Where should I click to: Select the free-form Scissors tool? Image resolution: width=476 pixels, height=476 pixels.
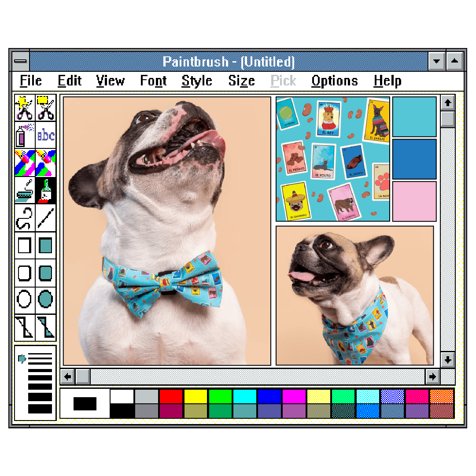(25, 108)
